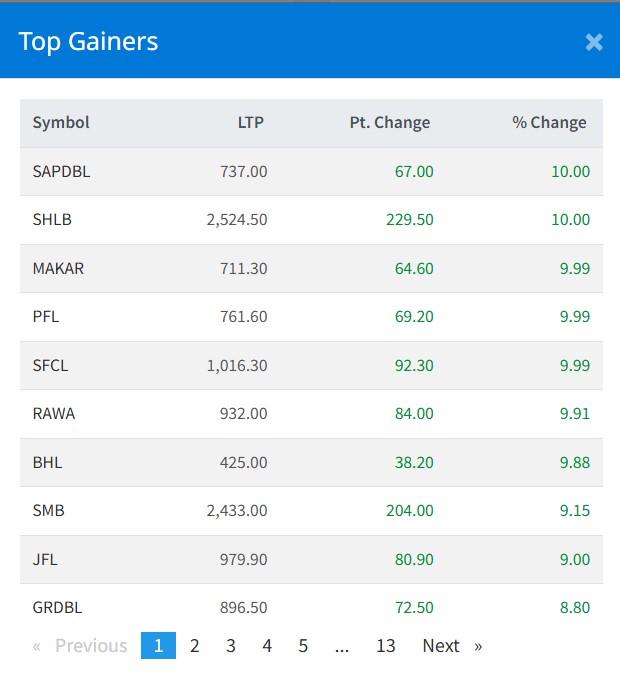Close the Top Gainers dialog
The width and height of the screenshot is (620, 695).
tap(594, 41)
